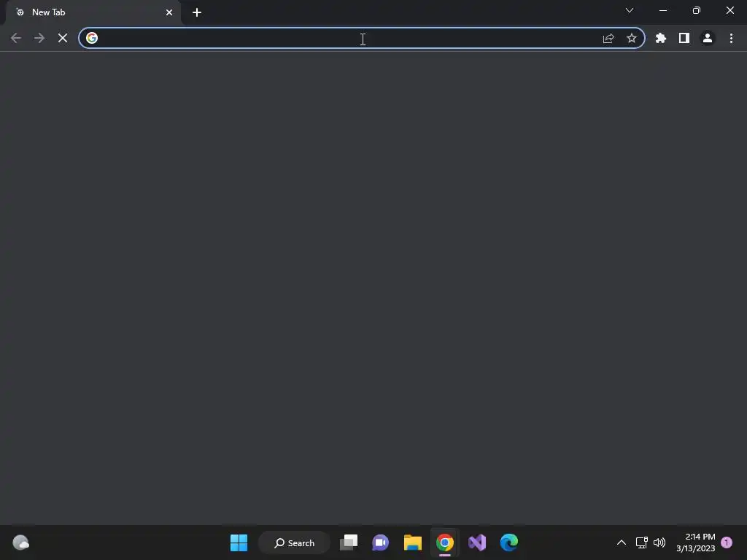Image resolution: width=747 pixels, height=560 pixels.
Task: Open a new tab with plus button
Action: [197, 12]
